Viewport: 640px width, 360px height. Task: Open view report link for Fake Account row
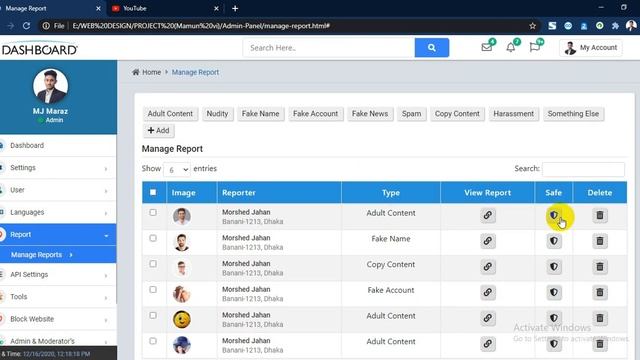tap(487, 292)
